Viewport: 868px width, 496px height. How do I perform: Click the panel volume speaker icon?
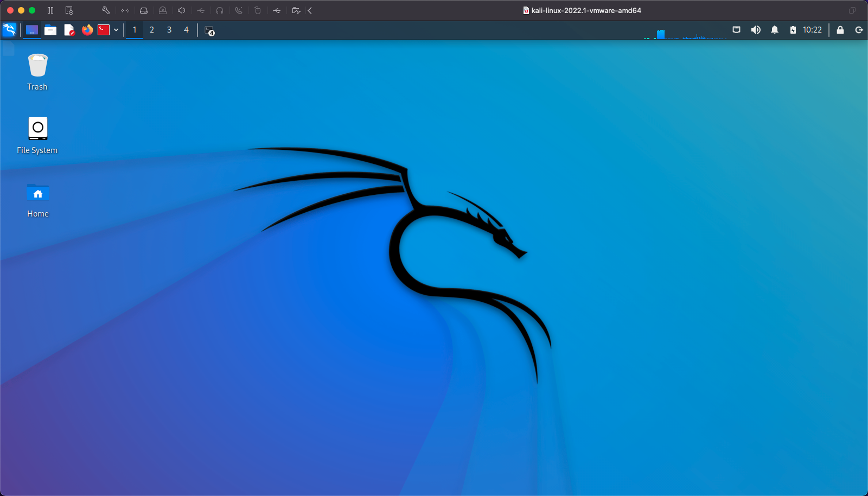coord(756,30)
